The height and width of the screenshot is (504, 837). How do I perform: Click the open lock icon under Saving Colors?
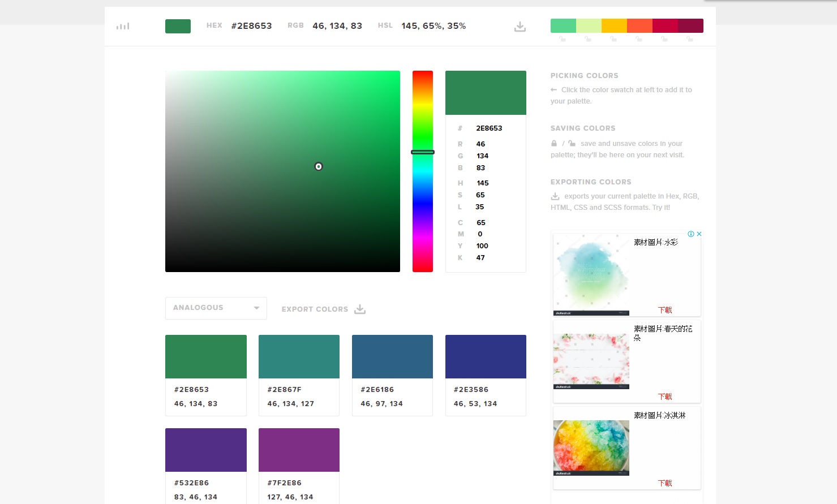click(x=572, y=143)
